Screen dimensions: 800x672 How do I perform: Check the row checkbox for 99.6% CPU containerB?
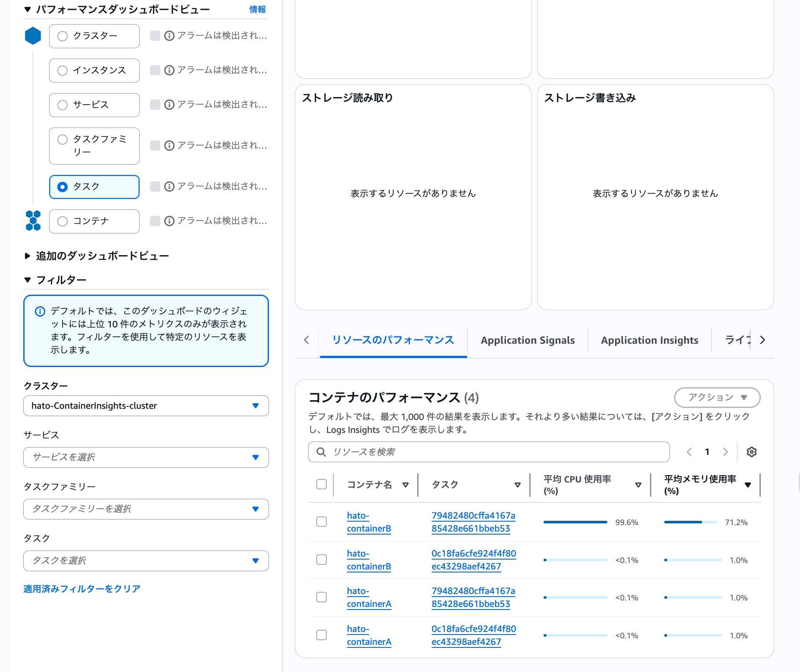coord(321,522)
